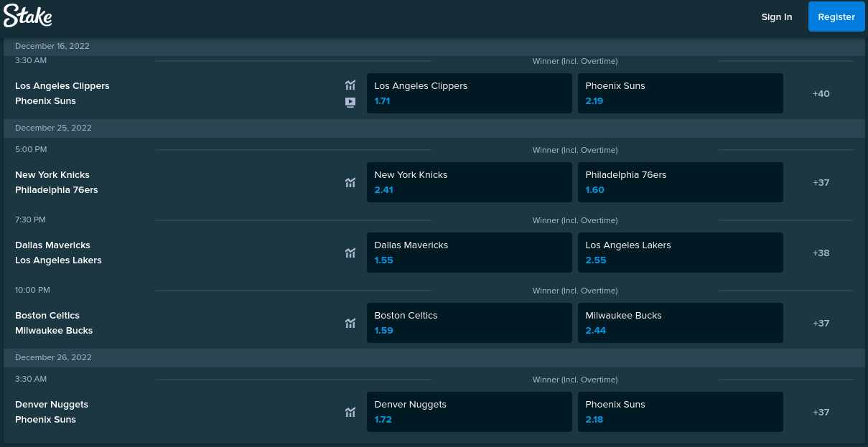
Task: Bet on Milwaukee Bucks at 2.44
Action: pyautogui.click(x=681, y=323)
